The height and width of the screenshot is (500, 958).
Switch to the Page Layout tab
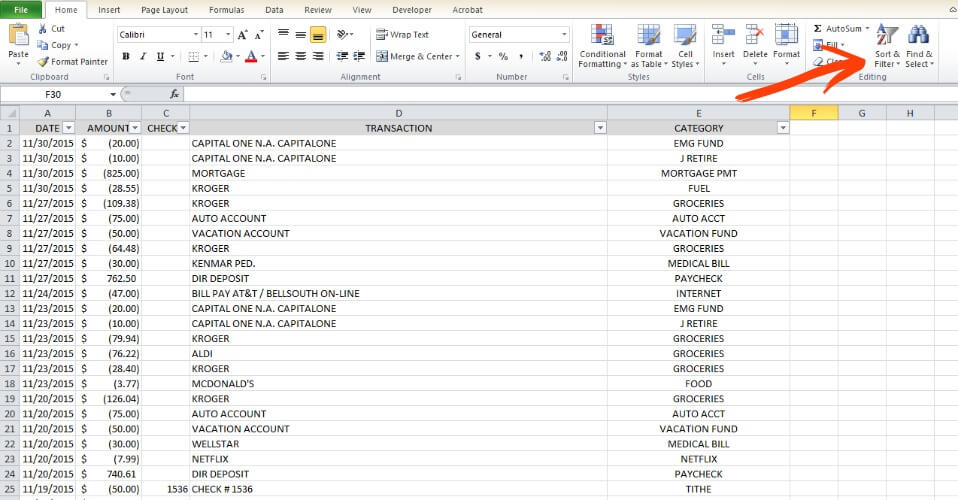click(x=164, y=10)
